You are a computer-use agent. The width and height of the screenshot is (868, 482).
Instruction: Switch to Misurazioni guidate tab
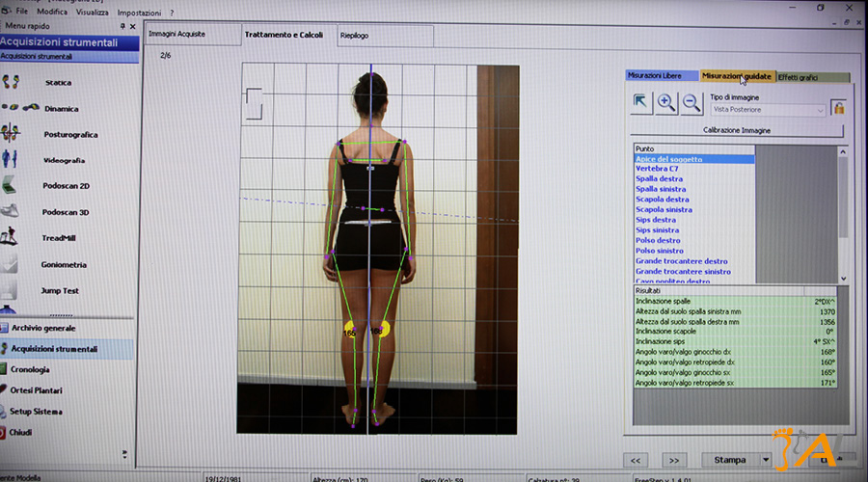click(x=736, y=76)
